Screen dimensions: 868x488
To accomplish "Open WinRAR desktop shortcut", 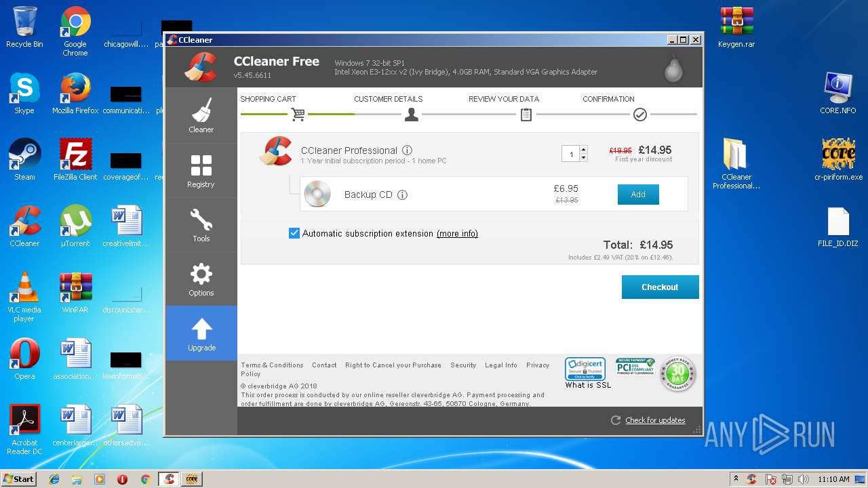I will [75, 293].
